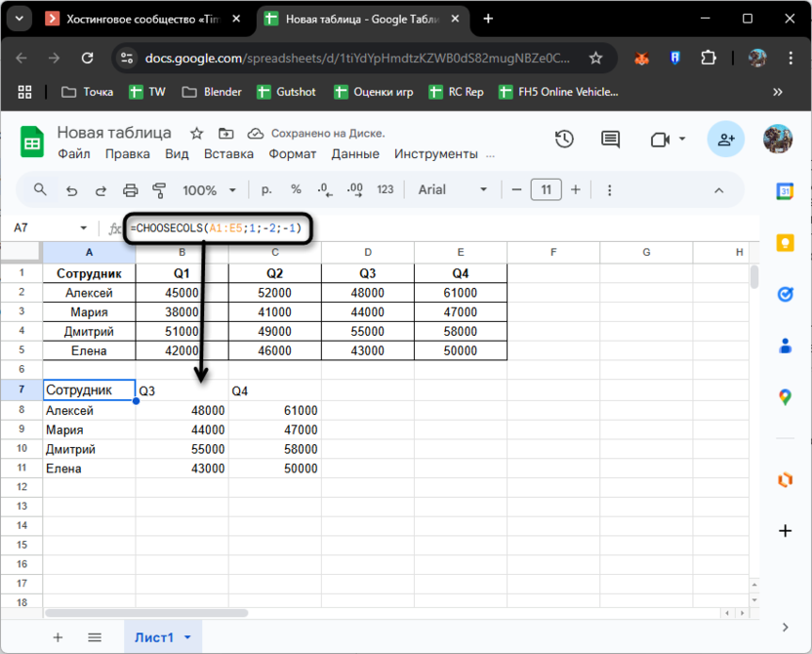Expand the Лист1 sheet tab menu
Viewport: 812px width, 654px height.
[186, 637]
